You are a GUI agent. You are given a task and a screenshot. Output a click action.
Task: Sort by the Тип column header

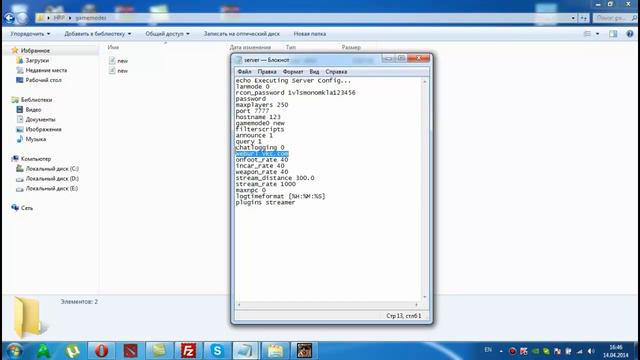(291, 48)
